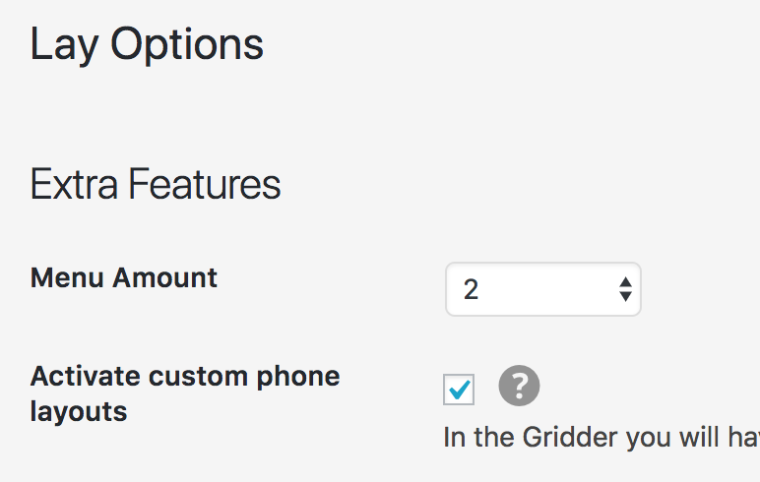Toggle the Activate custom phone layouts checkbox

coord(459,390)
